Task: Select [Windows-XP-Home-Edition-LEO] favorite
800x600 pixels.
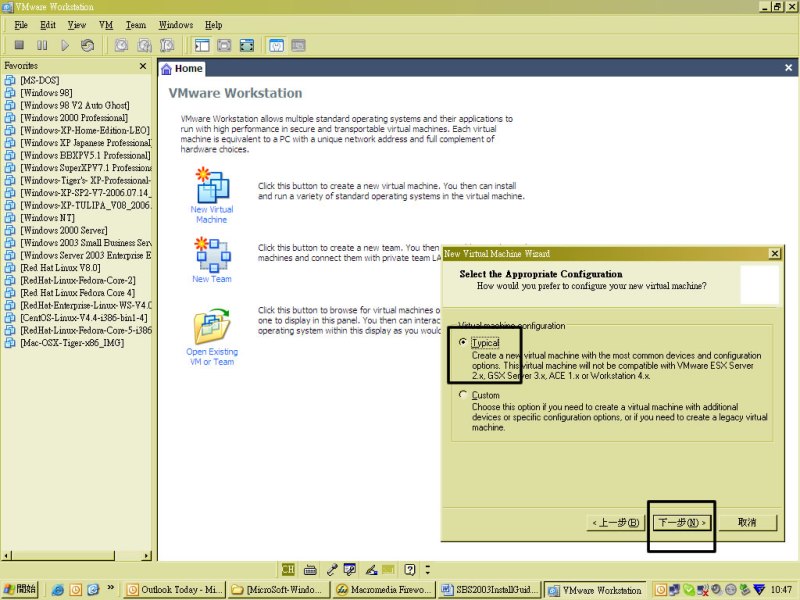Action: 85,130
